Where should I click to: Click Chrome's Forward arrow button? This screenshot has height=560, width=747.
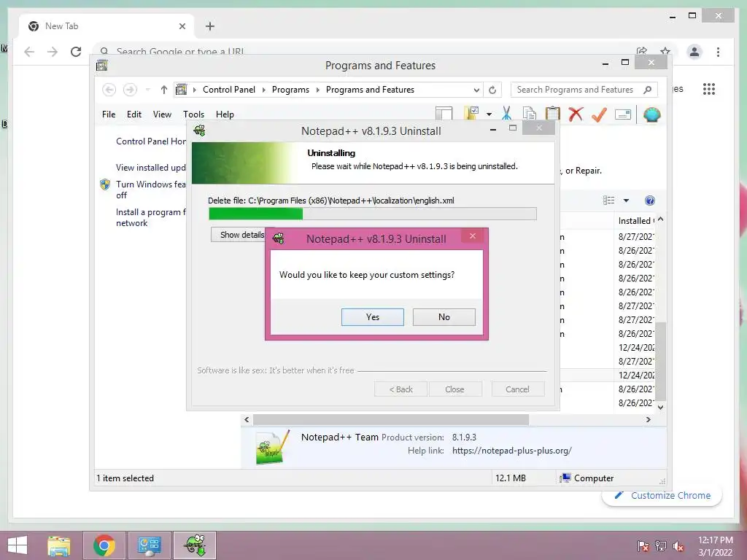click(x=53, y=52)
